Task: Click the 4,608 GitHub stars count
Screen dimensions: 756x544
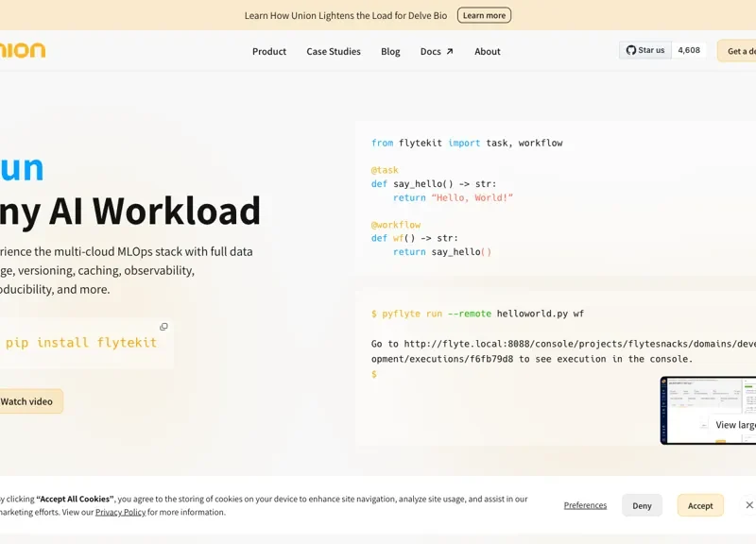Action: [x=689, y=50]
